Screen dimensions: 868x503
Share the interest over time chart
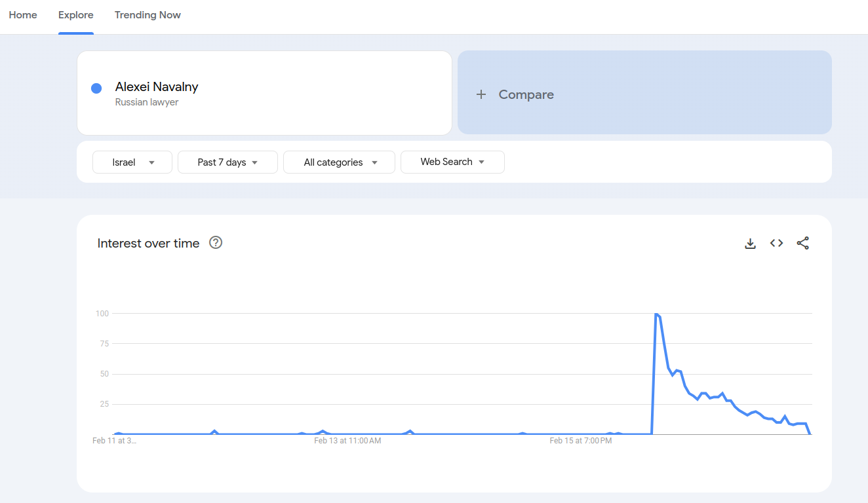click(x=803, y=244)
